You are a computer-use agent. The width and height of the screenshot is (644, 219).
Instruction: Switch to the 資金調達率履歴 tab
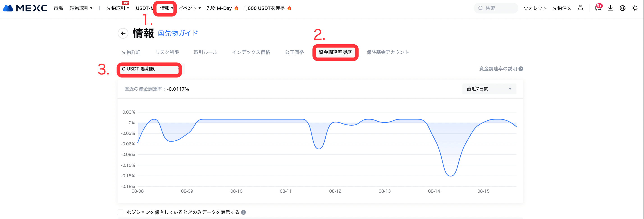point(335,52)
